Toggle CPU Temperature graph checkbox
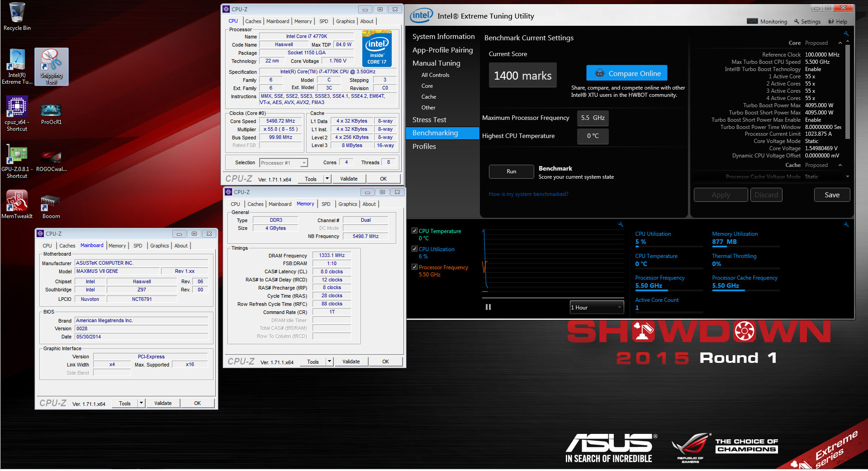Image resolution: width=868 pixels, height=471 pixels. (x=414, y=231)
